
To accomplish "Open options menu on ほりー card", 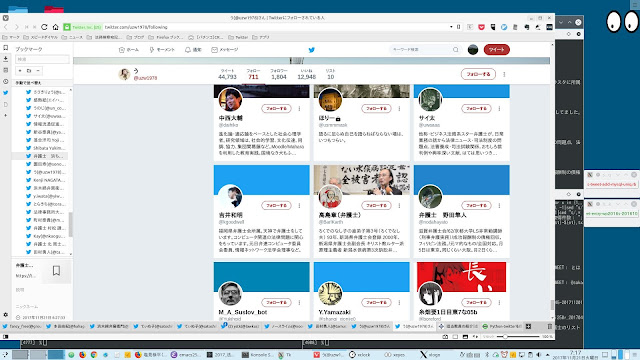I will point(399,109).
